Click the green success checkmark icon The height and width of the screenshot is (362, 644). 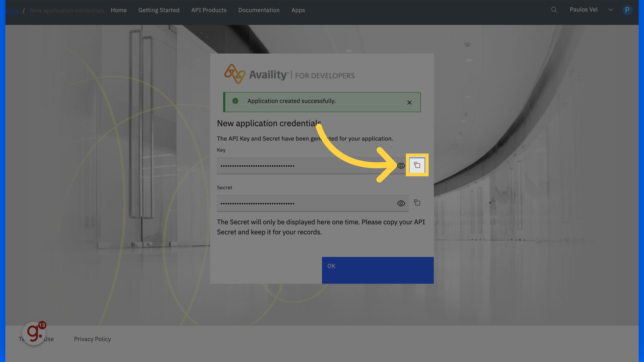pos(235,101)
